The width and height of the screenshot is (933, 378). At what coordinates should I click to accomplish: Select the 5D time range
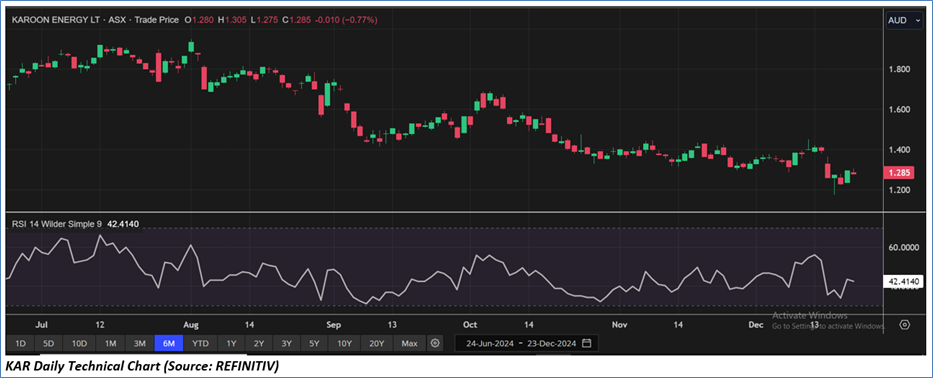[49, 343]
